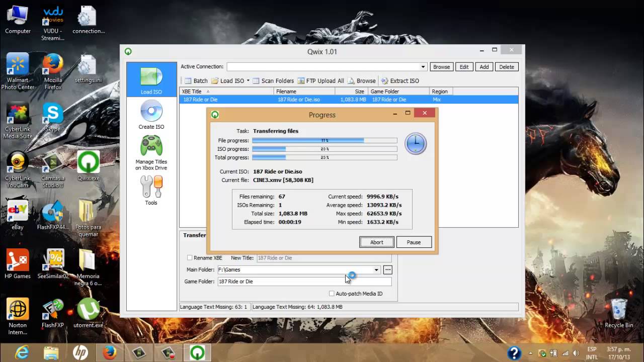Open Main Folder dropdown arrow
644x362 pixels.
376,270
